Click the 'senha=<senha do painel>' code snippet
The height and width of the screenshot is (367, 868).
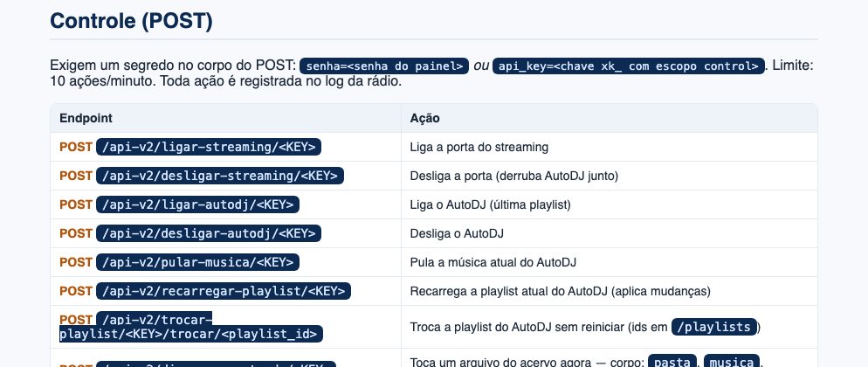point(384,66)
